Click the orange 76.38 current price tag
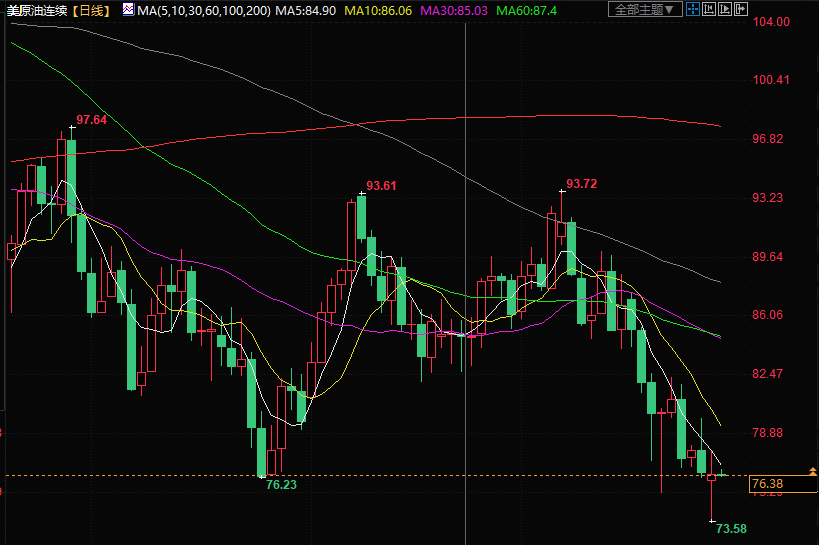This screenshot has height=545, width=819. pos(766,484)
